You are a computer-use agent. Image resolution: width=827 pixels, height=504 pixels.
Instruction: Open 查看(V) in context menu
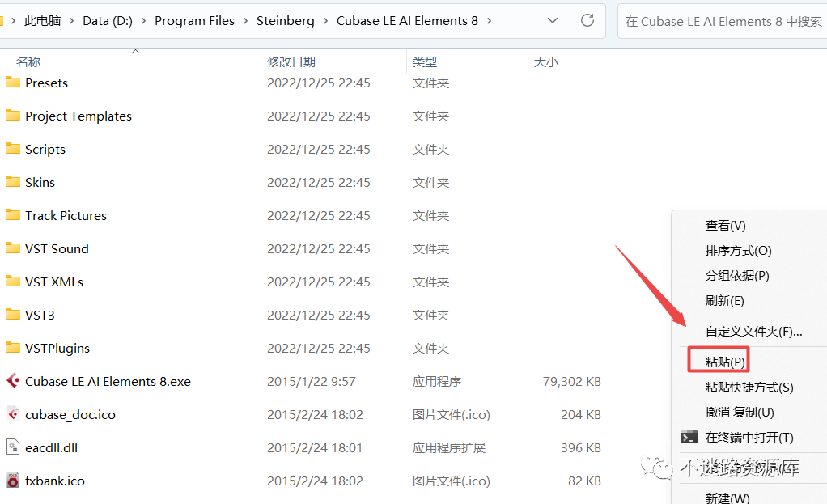click(x=726, y=226)
